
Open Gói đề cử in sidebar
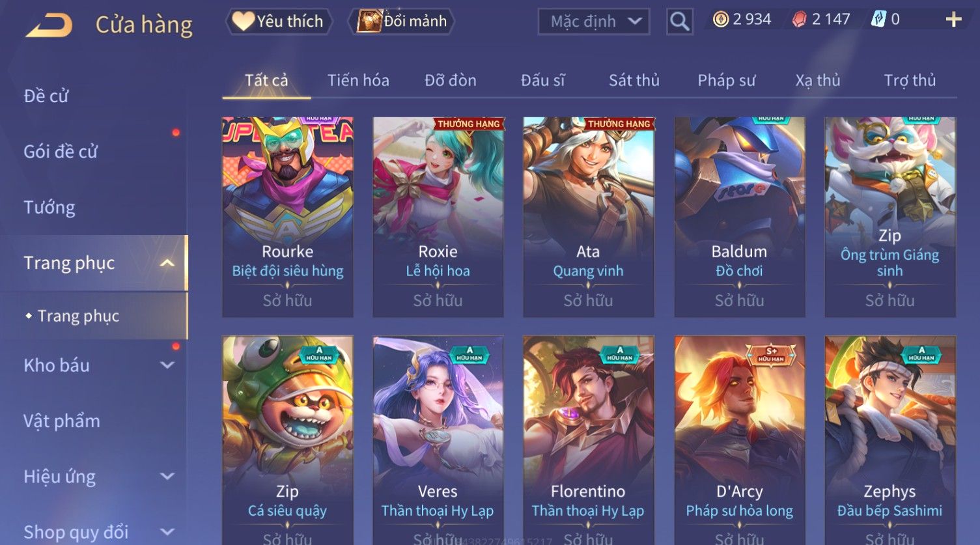(x=61, y=152)
